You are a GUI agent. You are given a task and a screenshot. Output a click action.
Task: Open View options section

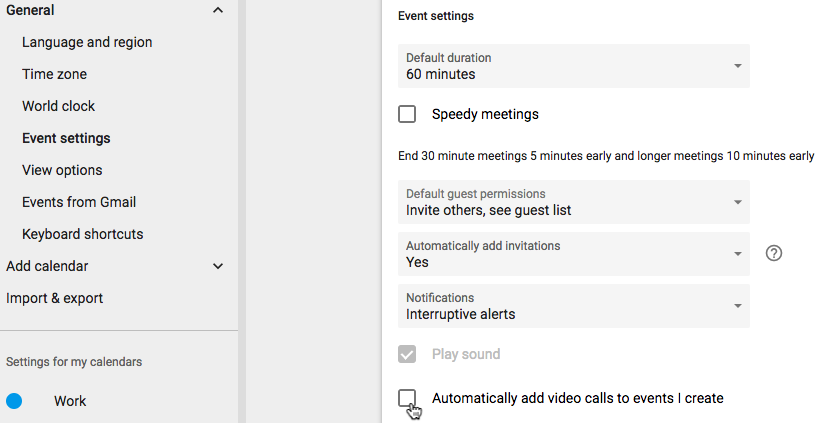tap(62, 170)
